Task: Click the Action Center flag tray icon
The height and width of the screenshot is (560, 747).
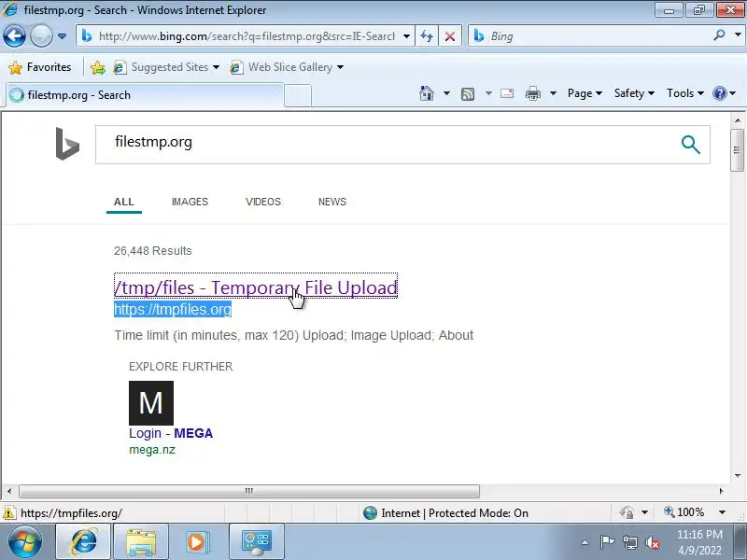Action: pos(608,542)
